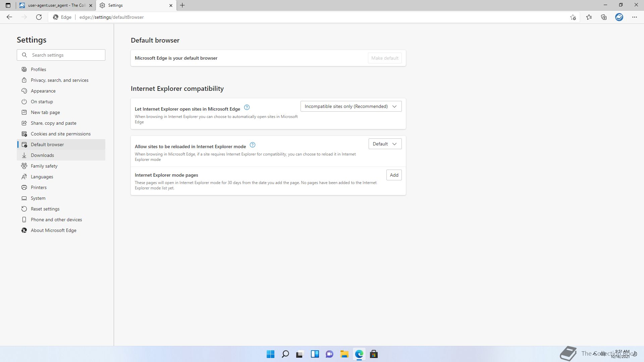Image resolution: width=644 pixels, height=362 pixels.
Task: Click the profile avatar icon
Action: click(x=619, y=17)
